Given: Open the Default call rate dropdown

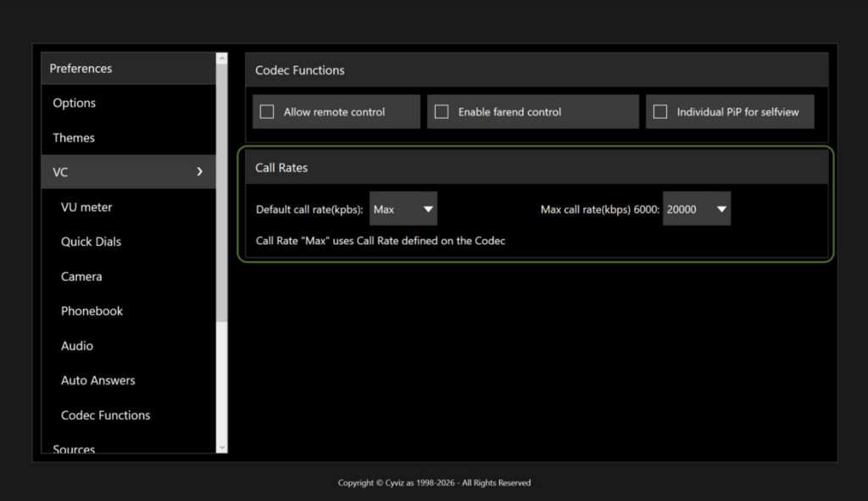Looking at the screenshot, I should [x=403, y=209].
